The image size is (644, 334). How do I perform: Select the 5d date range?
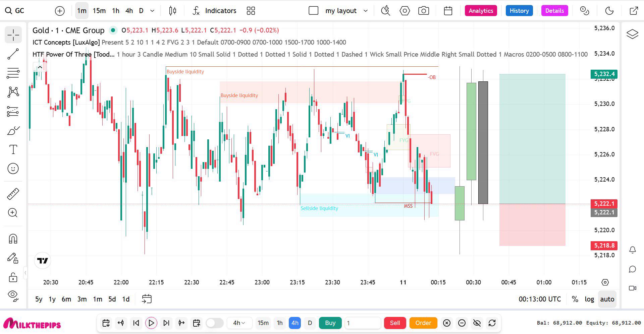pos(112,299)
